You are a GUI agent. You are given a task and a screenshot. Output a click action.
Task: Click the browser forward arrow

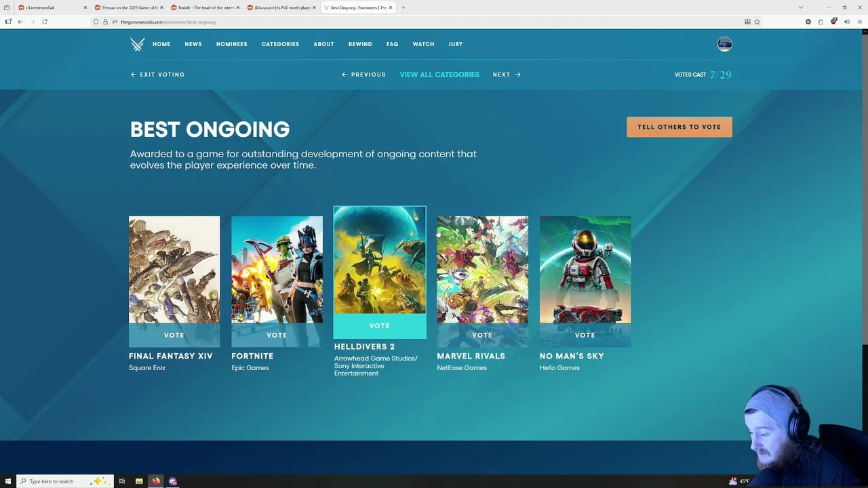32,22
